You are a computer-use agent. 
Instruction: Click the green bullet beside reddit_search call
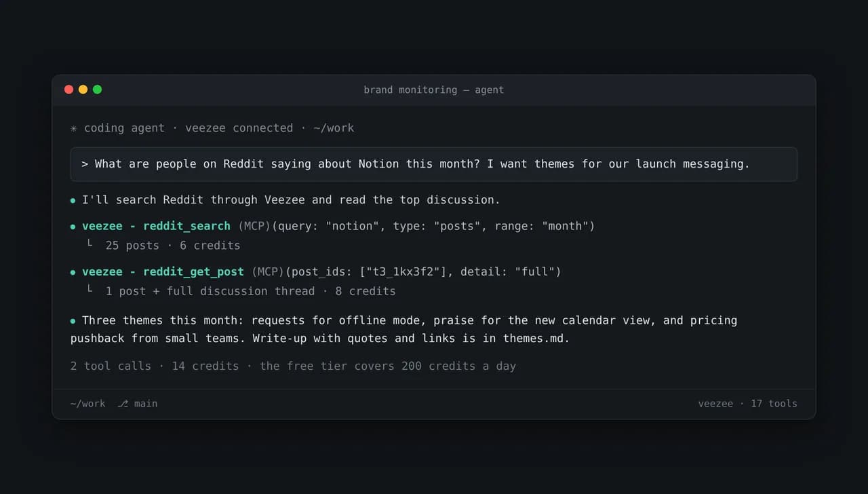(x=73, y=227)
